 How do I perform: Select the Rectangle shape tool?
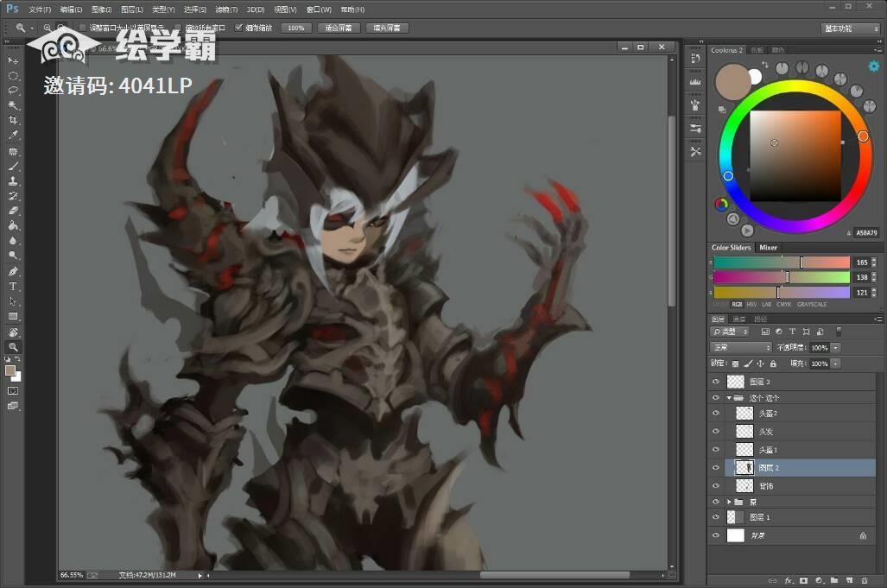pos(13,317)
